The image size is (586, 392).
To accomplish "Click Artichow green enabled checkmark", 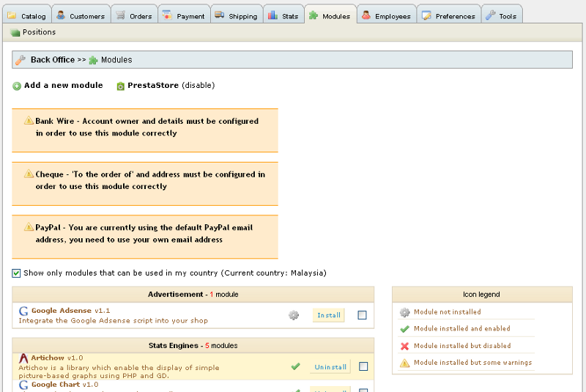I will (x=296, y=366).
